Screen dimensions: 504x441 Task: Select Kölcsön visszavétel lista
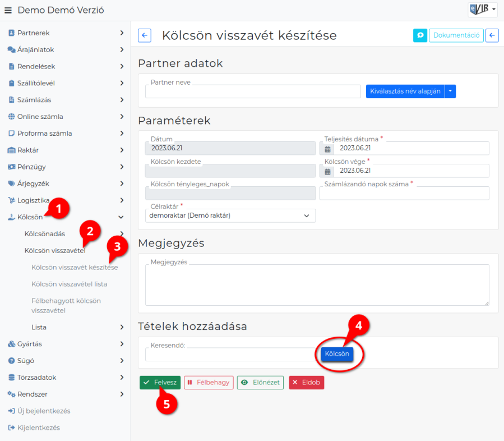pyautogui.click(x=69, y=284)
